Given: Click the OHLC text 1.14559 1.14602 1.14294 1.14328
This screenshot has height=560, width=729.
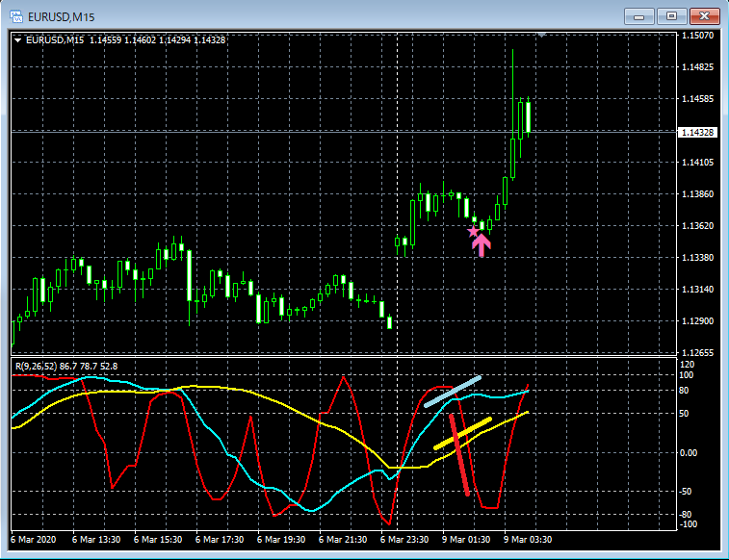Looking at the screenshot, I should click(x=158, y=40).
